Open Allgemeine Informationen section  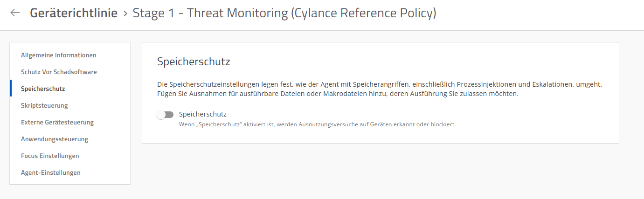pos(59,55)
